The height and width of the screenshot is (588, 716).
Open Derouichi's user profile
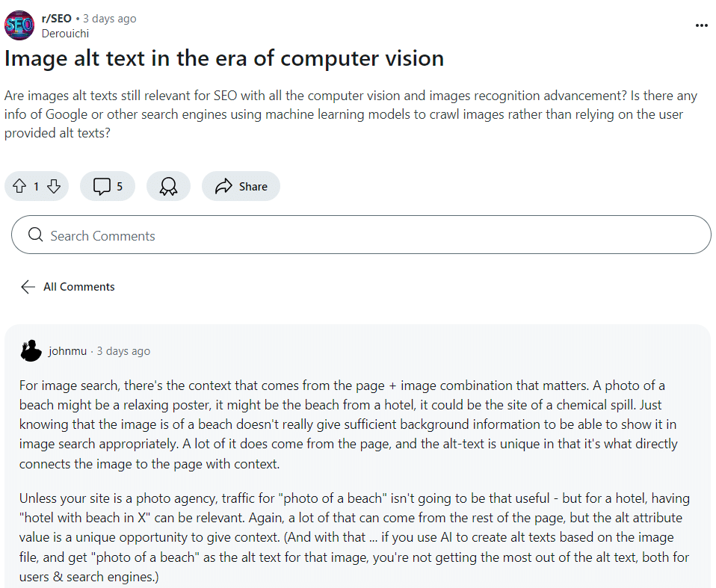pyautogui.click(x=67, y=33)
